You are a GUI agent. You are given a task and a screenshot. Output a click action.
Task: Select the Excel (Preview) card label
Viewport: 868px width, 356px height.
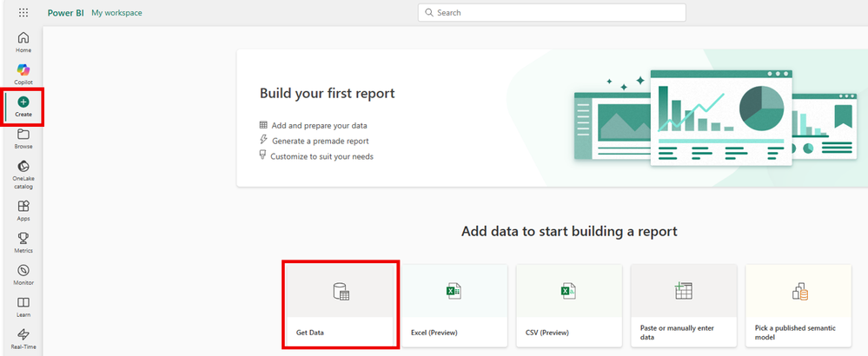(434, 333)
